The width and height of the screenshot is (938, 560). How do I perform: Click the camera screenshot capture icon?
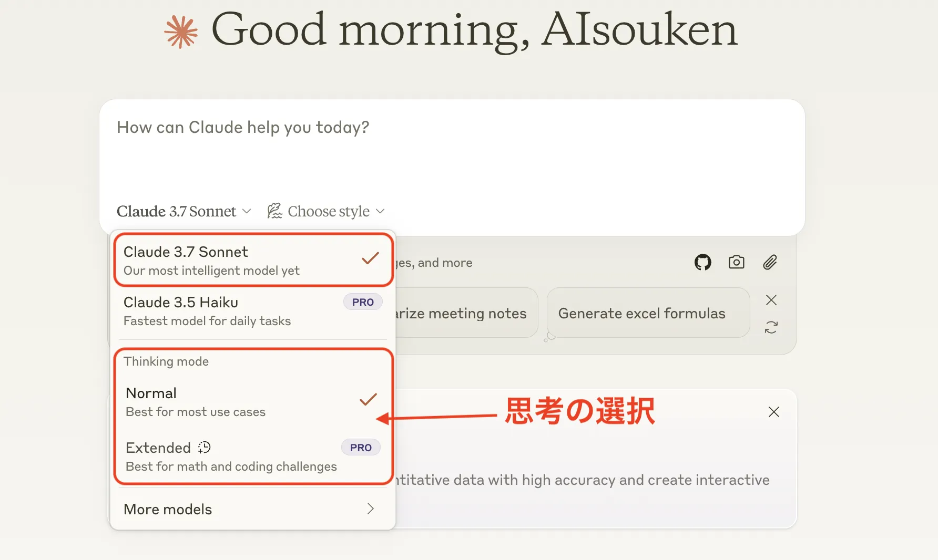[737, 262]
